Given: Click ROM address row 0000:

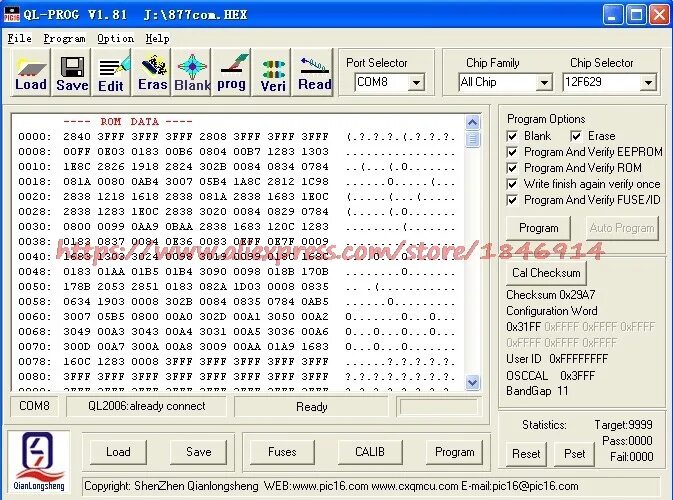Looking at the screenshot, I should pyautogui.click(x=236, y=137).
